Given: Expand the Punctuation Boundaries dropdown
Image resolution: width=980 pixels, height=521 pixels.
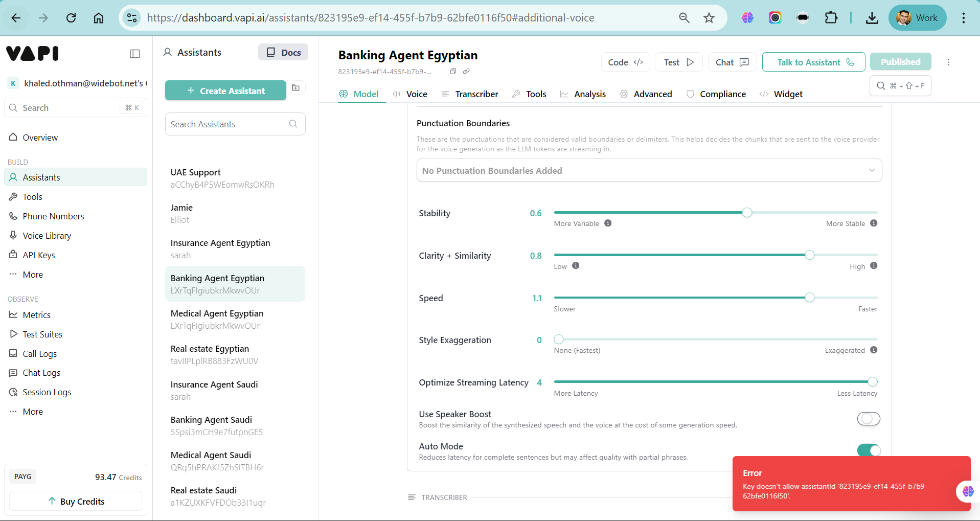Looking at the screenshot, I should pyautogui.click(x=649, y=170).
